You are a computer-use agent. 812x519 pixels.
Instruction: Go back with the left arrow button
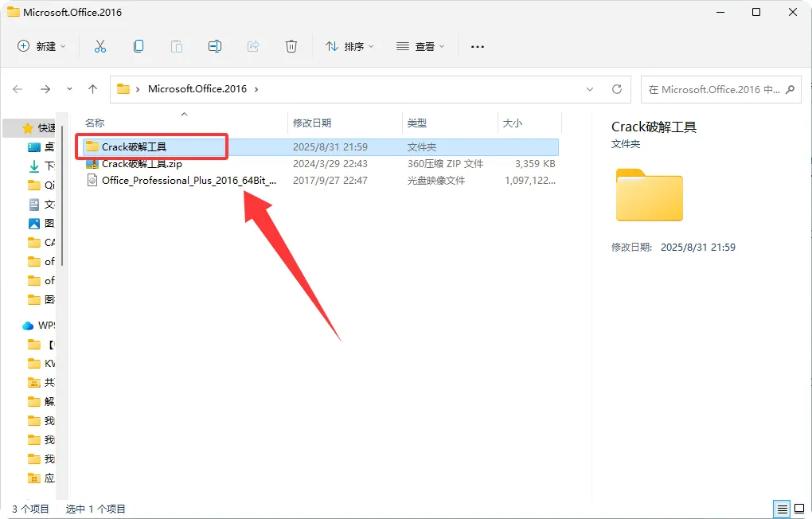[x=18, y=89]
